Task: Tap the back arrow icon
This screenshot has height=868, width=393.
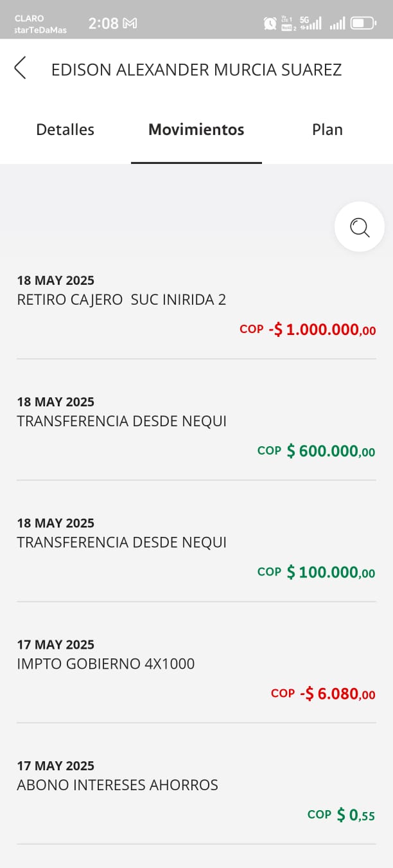Action: click(21, 68)
